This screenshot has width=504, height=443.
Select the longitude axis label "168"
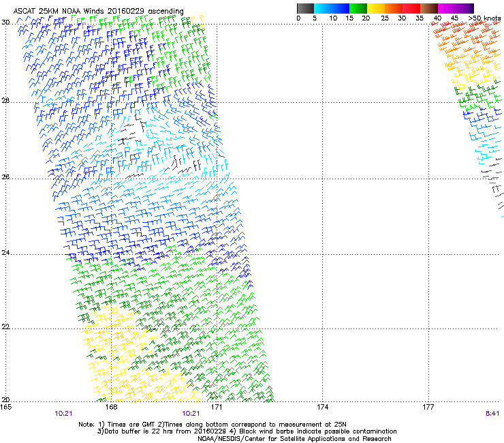[111, 407]
